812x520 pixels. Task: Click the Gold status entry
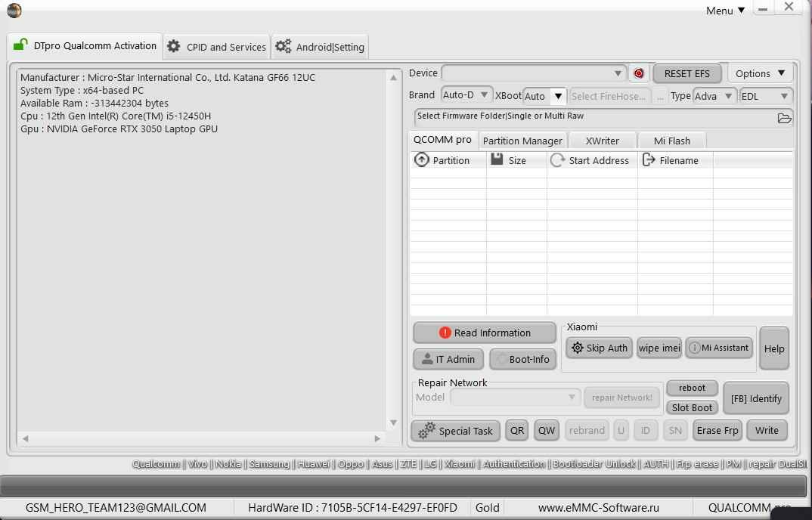[488, 508]
